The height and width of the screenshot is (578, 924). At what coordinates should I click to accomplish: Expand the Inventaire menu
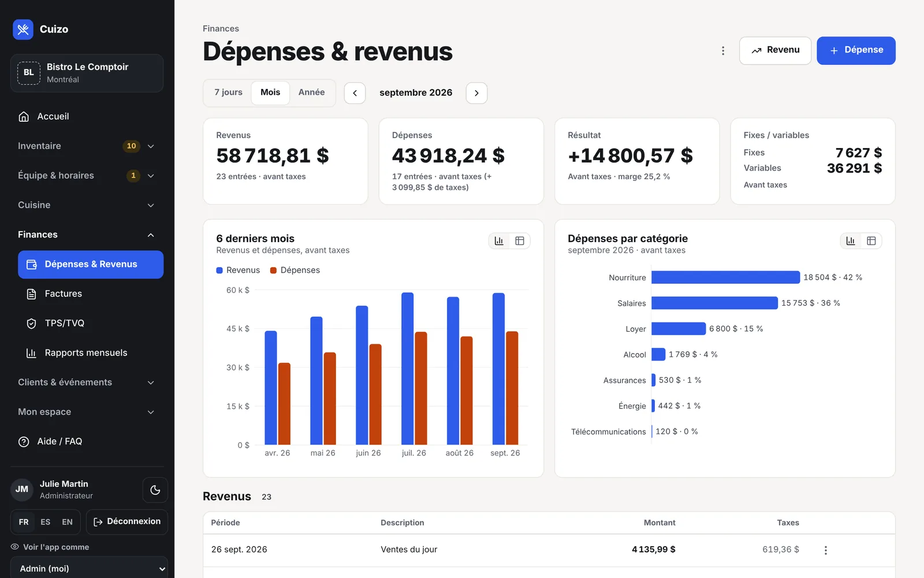pyautogui.click(x=87, y=146)
